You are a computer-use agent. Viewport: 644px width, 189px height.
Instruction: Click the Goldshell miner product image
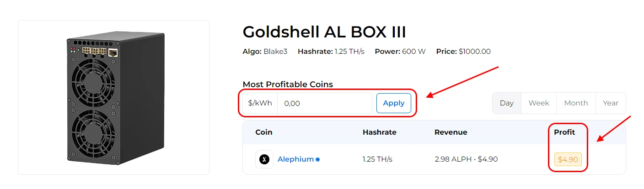click(113, 97)
